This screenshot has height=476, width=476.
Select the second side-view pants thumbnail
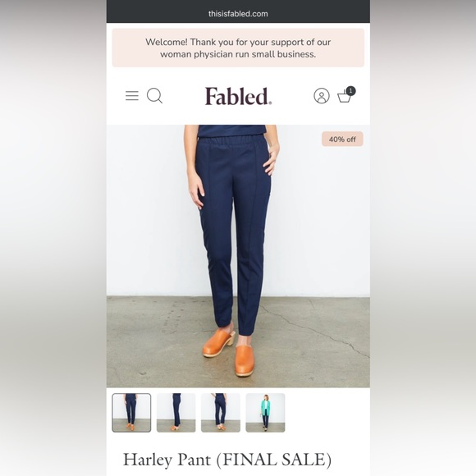176,413
